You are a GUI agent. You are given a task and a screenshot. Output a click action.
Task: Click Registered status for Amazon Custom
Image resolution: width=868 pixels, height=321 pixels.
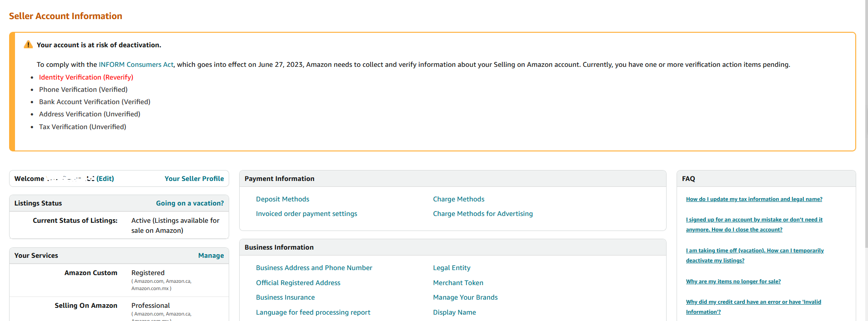pos(148,273)
